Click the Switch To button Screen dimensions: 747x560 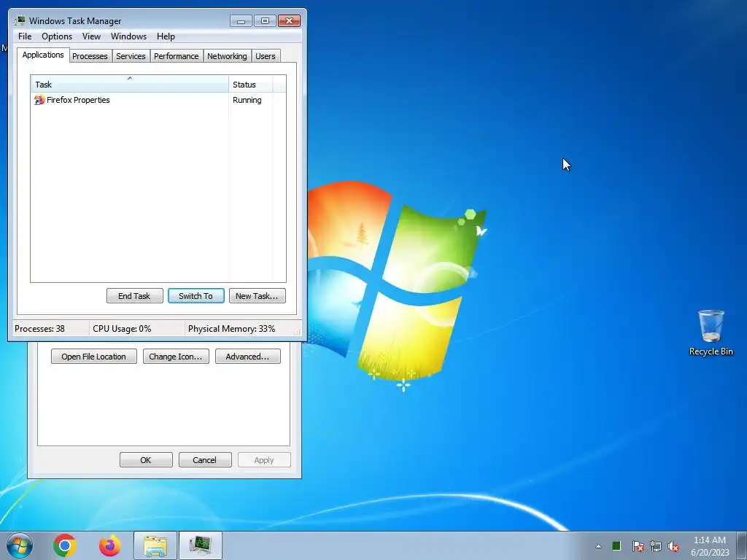(196, 296)
